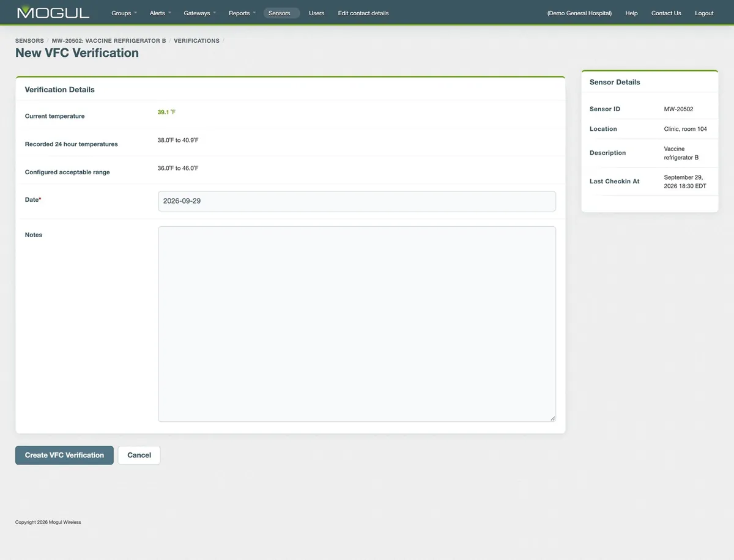Open the Gateways dropdown menu
This screenshot has height=560, width=734.
pyautogui.click(x=200, y=13)
